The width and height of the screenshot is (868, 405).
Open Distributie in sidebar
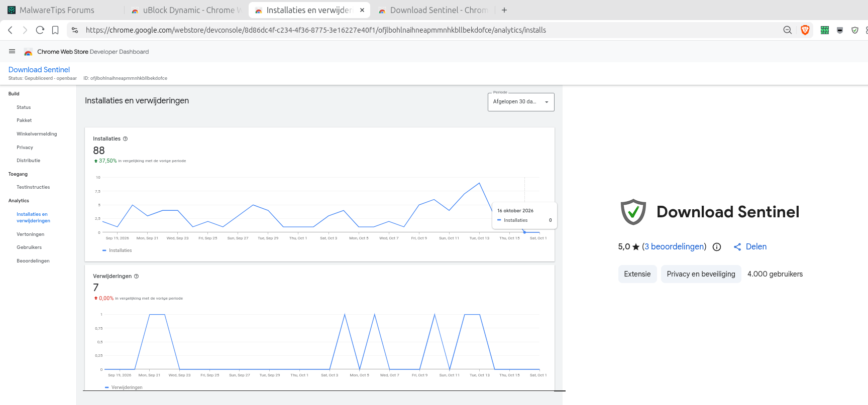coord(28,161)
